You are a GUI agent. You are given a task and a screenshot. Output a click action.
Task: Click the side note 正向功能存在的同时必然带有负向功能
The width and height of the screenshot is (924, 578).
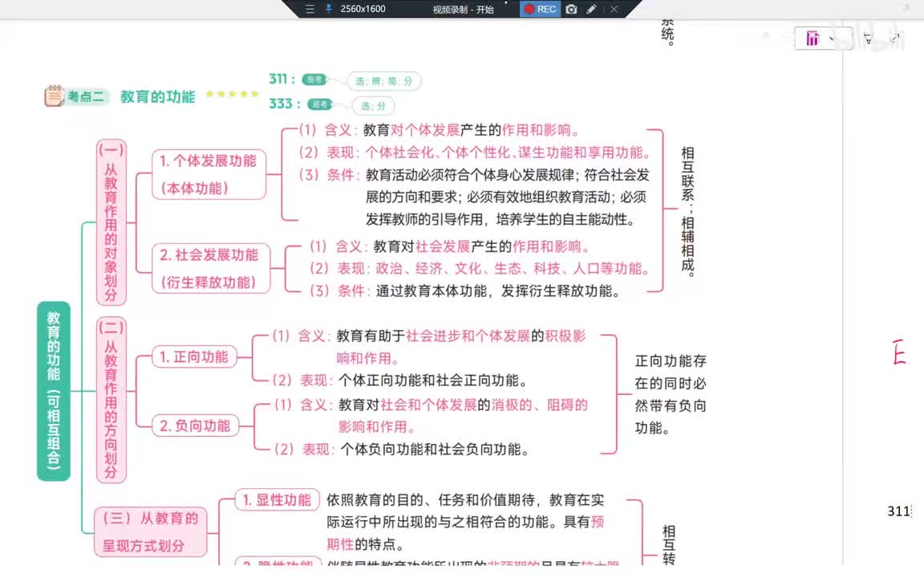(x=670, y=394)
